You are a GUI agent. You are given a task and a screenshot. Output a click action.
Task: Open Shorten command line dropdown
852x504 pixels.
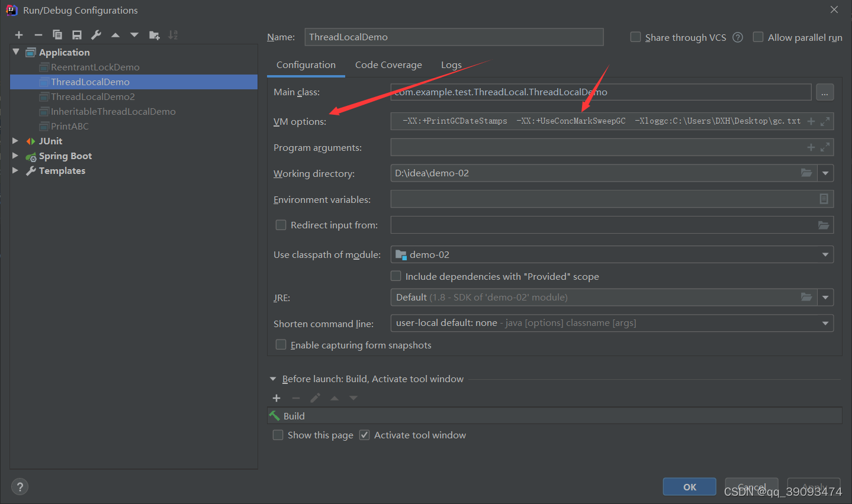coord(825,324)
